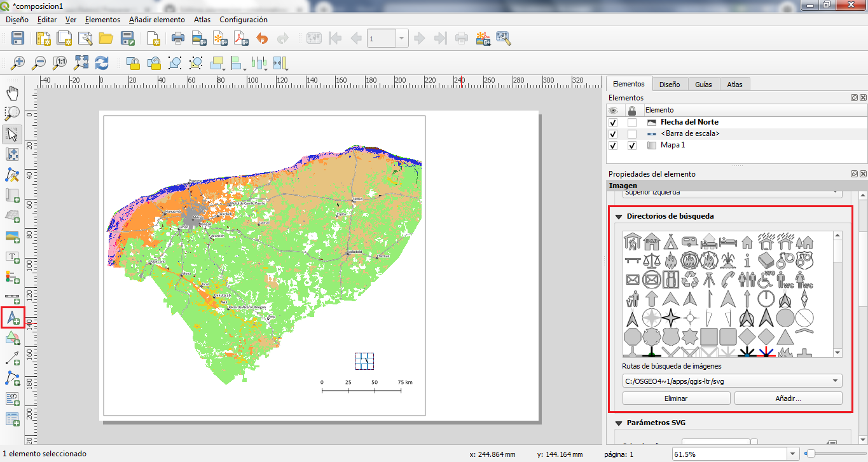Viewport: 868px width, 462px height.
Task: Save the project with the floppy disk icon
Action: [x=18, y=38]
